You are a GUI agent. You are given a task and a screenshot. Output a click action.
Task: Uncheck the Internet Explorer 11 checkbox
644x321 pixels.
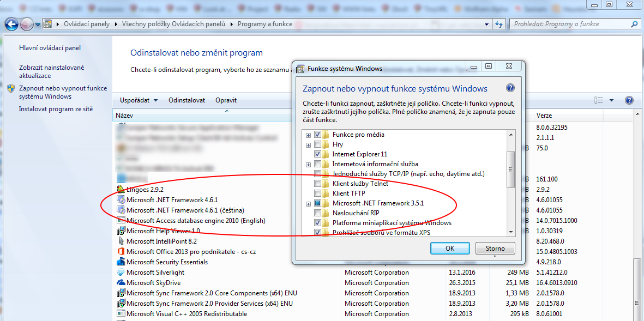pyautogui.click(x=318, y=154)
